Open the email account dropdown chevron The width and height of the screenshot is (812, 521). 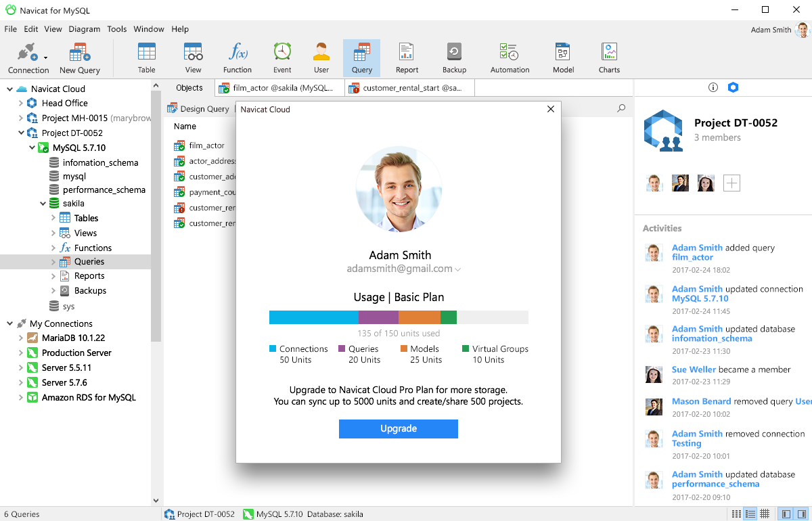click(x=458, y=269)
